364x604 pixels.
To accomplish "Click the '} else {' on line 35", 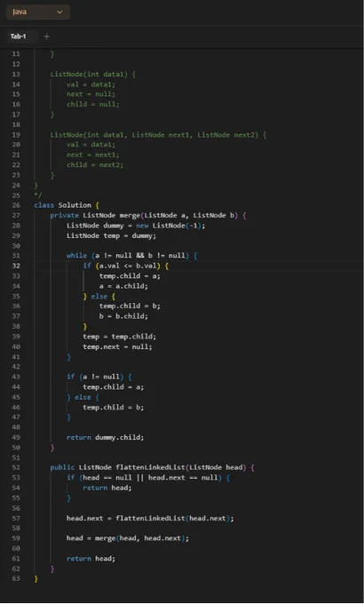I will [99, 296].
